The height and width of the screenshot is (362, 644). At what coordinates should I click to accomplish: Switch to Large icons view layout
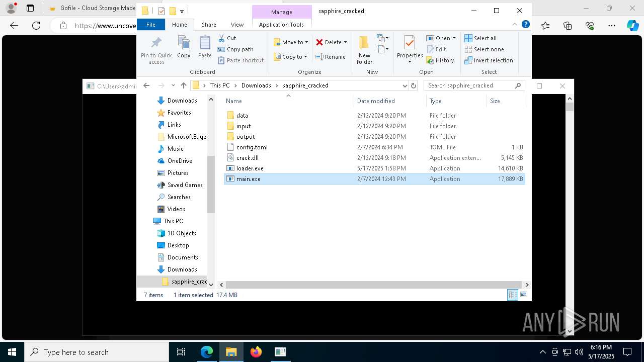524,295
